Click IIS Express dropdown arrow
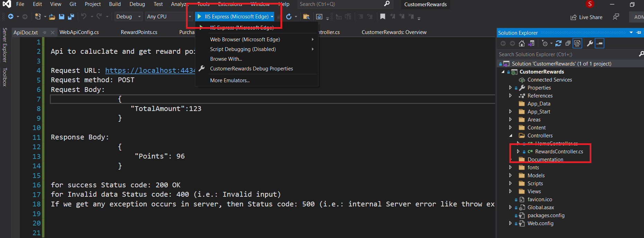The image size is (644, 238). tap(272, 17)
